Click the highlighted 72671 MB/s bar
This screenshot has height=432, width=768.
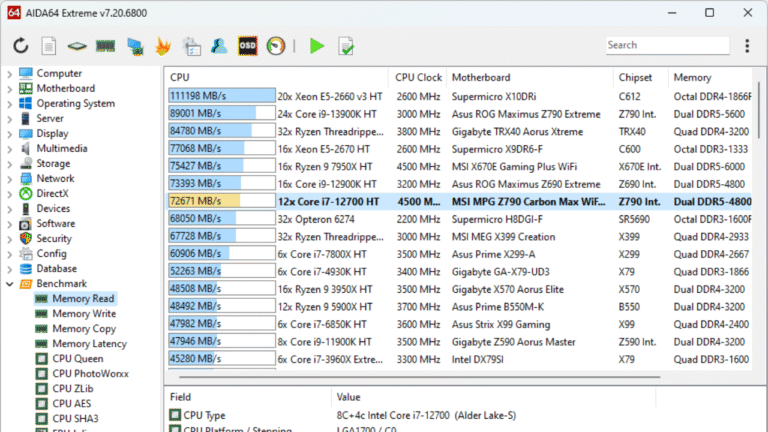(x=221, y=201)
